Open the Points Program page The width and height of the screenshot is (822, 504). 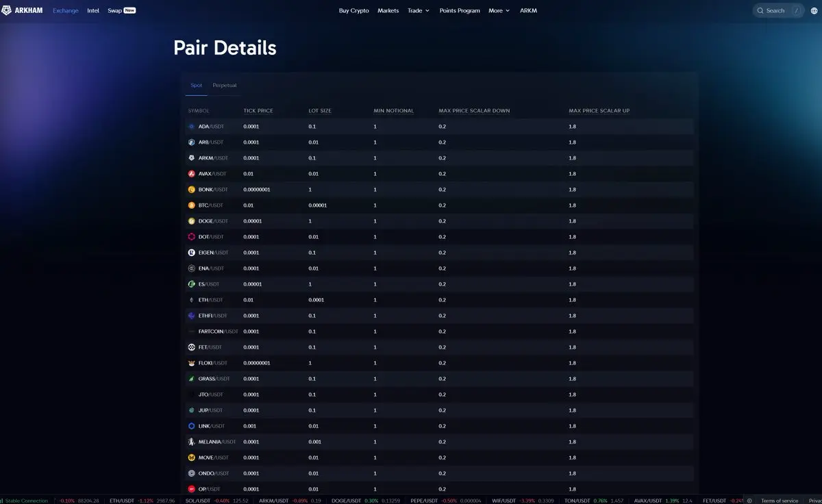click(x=460, y=11)
